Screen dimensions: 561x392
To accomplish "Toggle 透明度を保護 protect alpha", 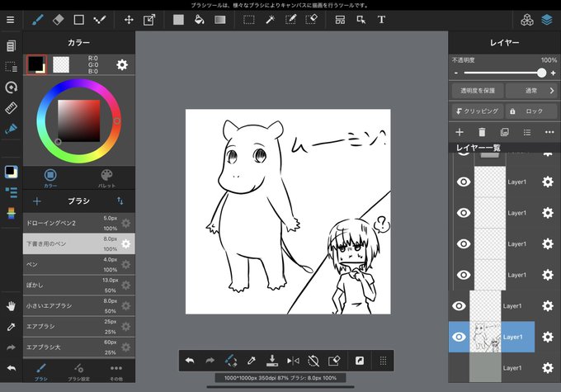I will point(478,91).
